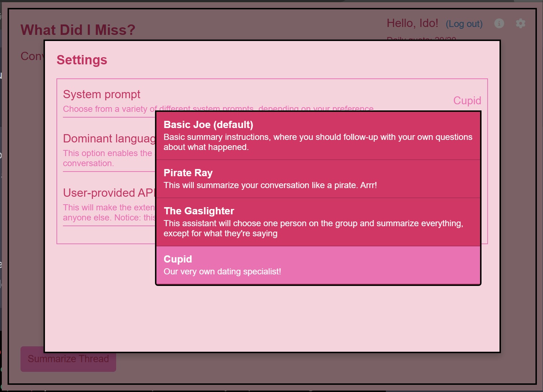Select the Cupid dating specialist option
543x392 pixels.
(318, 265)
